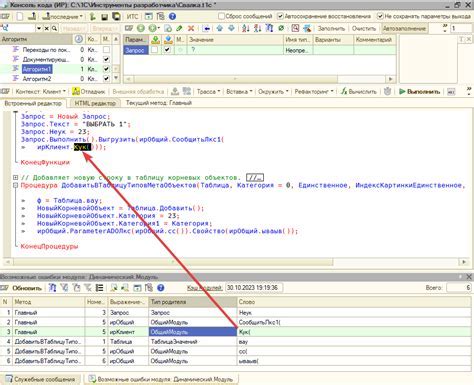This screenshot has height=385, width=474.
Task: Open Служебные сообщения bottom tab
Action: 40,379
